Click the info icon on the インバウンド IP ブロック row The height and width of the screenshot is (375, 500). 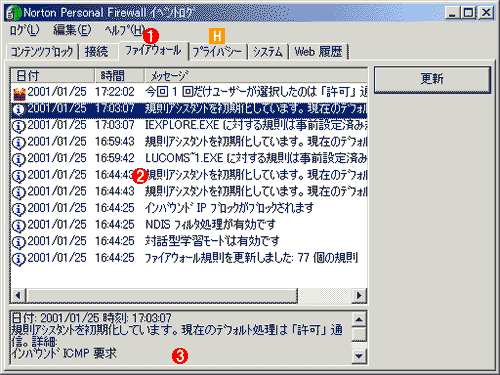(x=19, y=209)
